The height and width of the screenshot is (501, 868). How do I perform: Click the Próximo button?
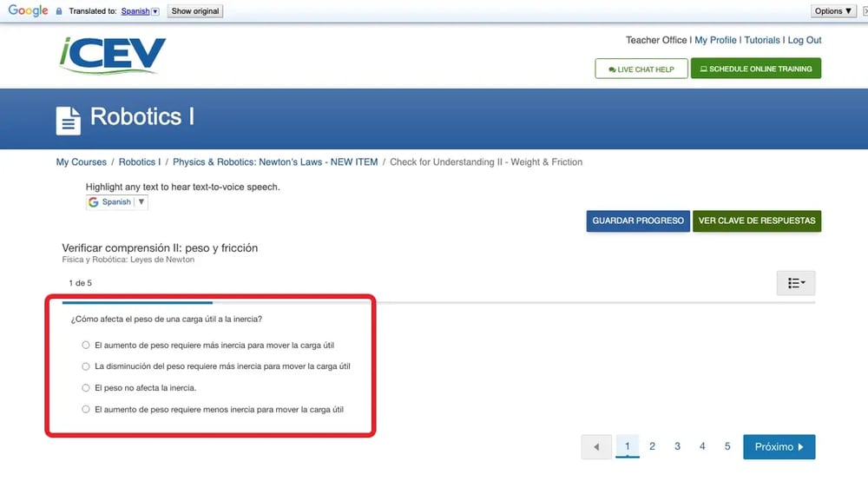[779, 447]
